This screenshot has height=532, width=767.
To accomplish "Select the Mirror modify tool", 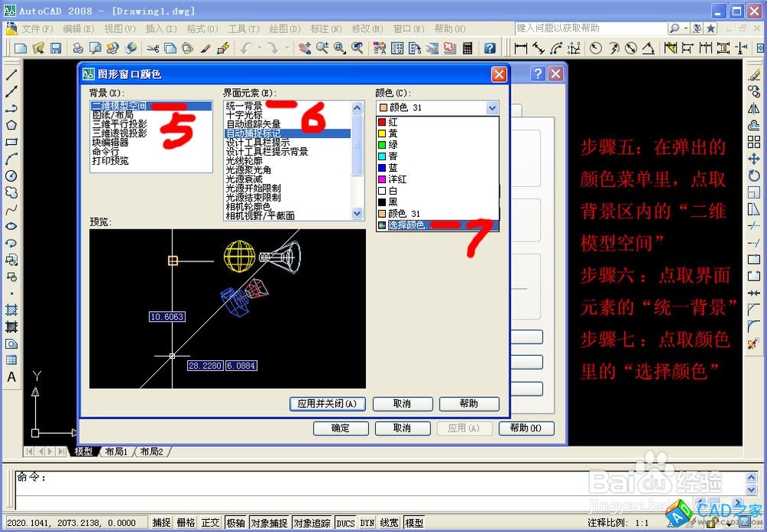I will tap(754, 108).
